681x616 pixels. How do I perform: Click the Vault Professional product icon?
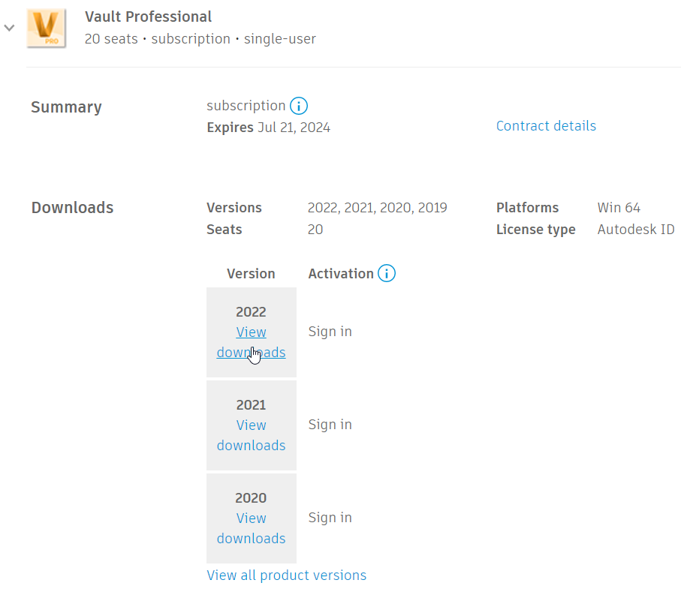point(47,28)
